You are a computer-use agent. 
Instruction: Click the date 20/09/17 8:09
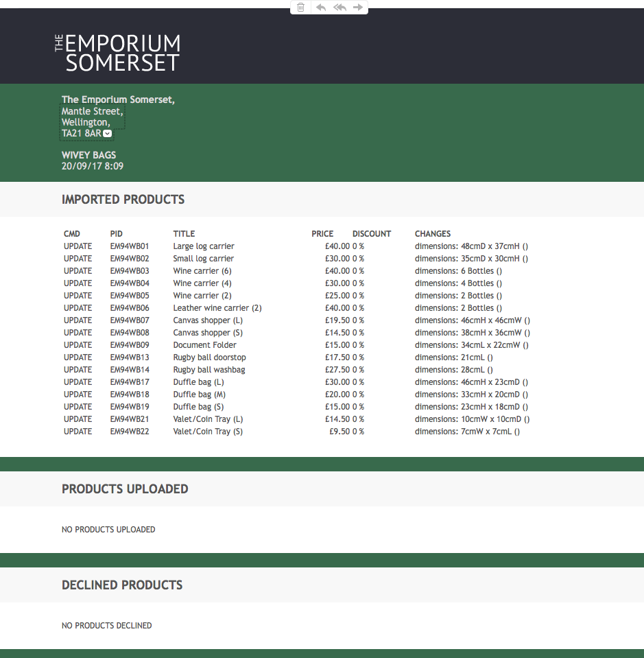click(x=93, y=166)
